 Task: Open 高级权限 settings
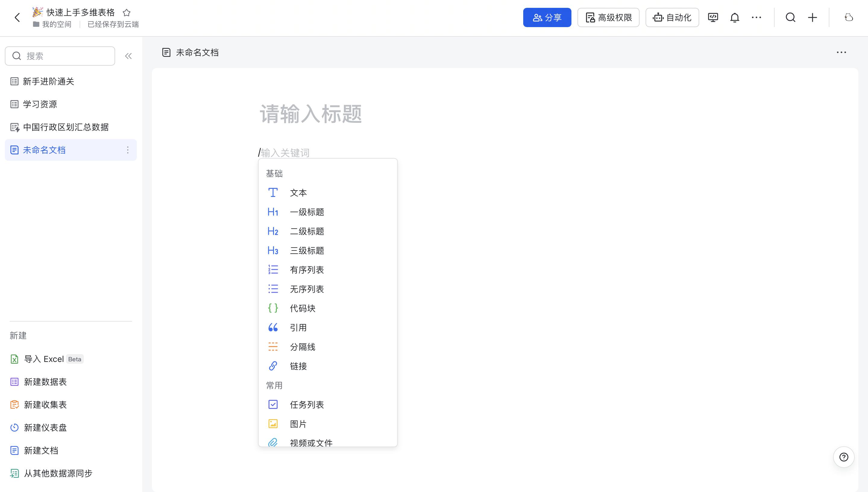[608, 17]
